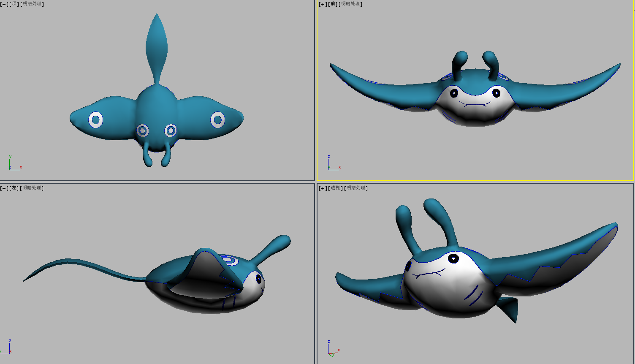Select the white ring marking in Top view
This screenshot has height=364, width=635.
click(96, 120)
